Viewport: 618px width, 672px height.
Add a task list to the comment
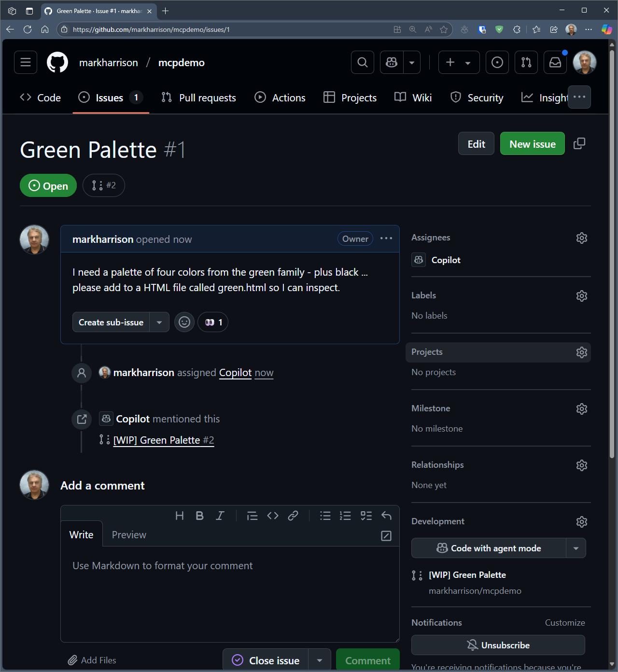coord(366,516)
